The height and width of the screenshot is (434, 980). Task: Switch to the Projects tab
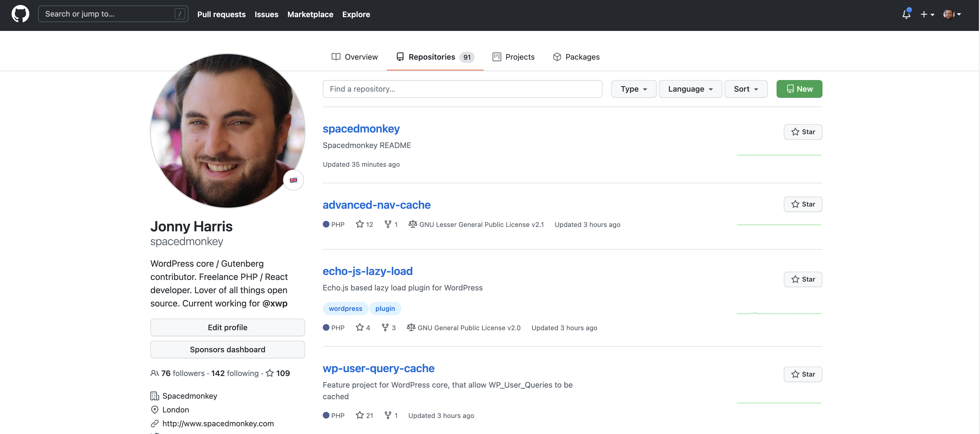coord(513,57)
